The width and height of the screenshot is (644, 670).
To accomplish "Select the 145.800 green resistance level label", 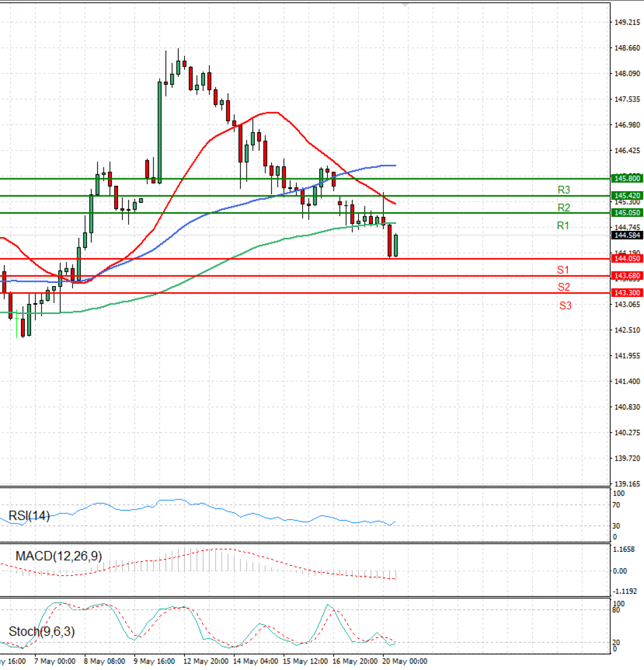I will (627, 178).
